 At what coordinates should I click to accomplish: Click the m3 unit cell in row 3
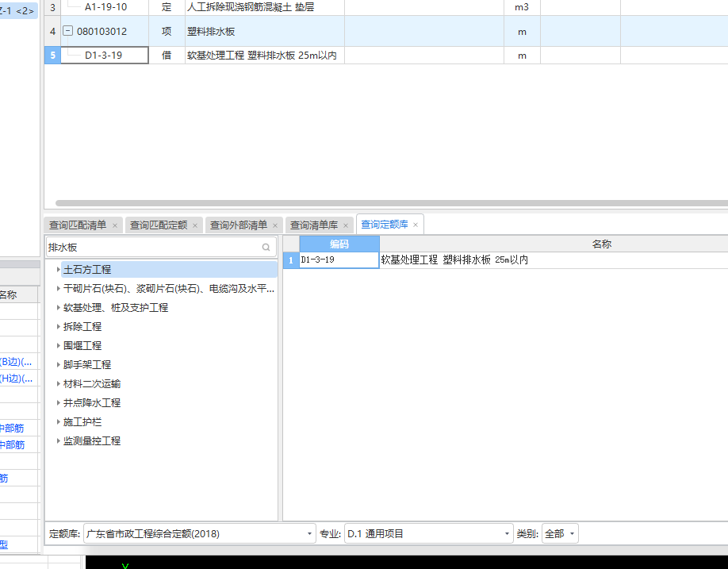tap(522, 7)
